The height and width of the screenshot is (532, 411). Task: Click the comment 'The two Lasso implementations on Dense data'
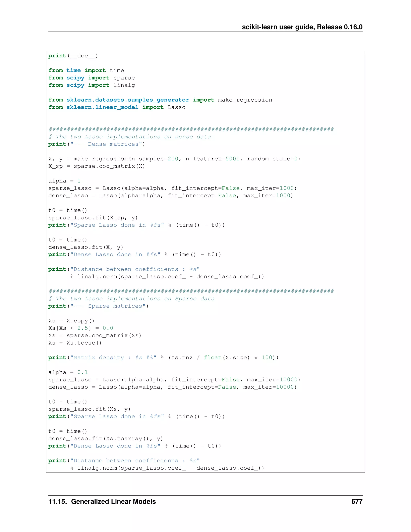click(130, 137)
